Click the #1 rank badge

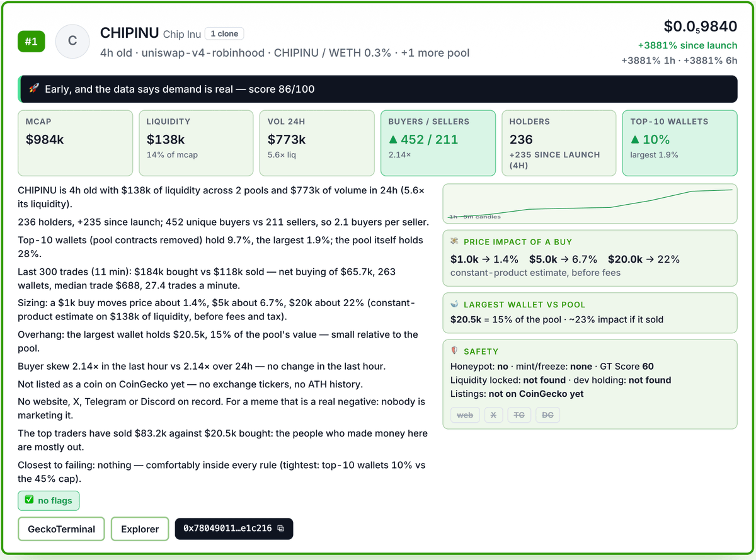click(x=31, y=42)
